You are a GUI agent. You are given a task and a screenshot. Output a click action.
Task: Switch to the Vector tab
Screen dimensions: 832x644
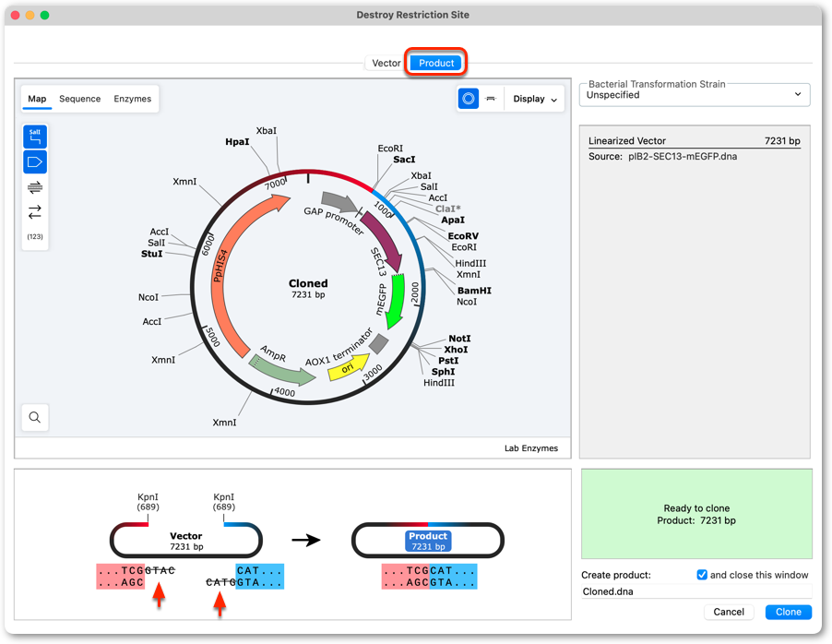pos(386,63)
